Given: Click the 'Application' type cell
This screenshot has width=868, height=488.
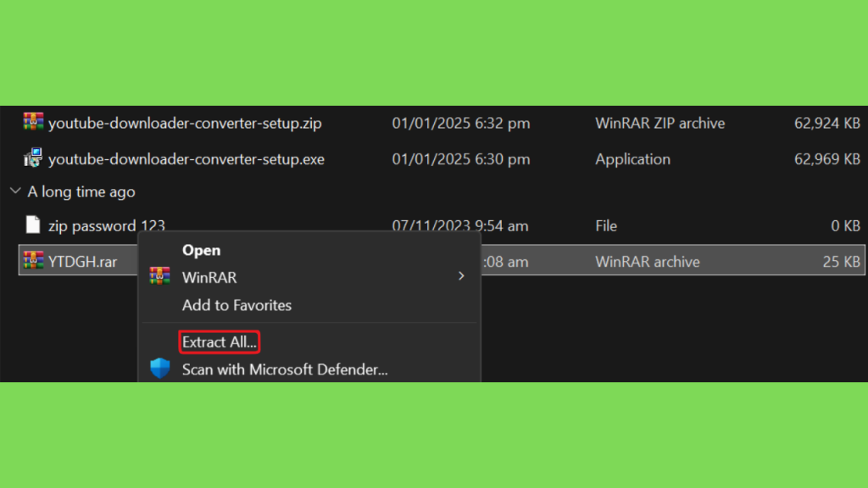Looking at the screenshot, I should (x=632, y=159).
